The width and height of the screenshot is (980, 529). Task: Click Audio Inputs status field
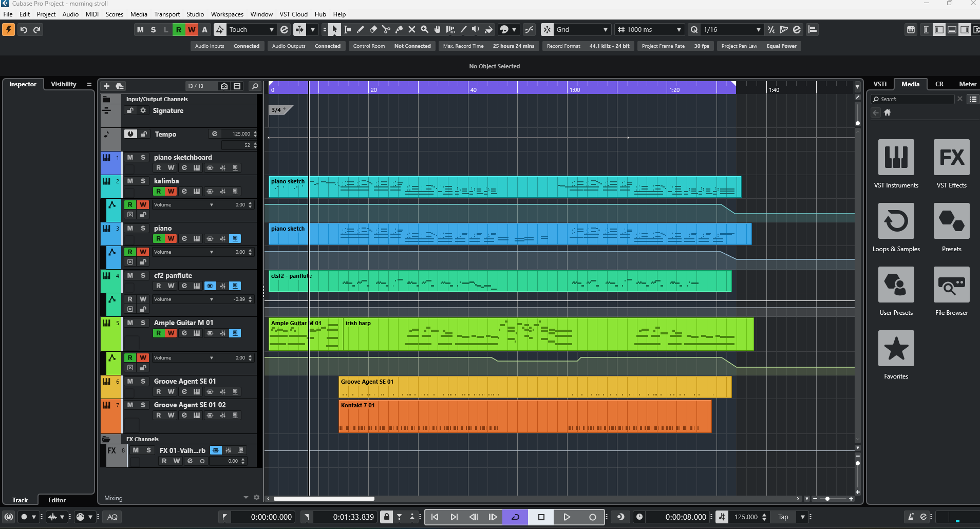[x=228, y=46]
